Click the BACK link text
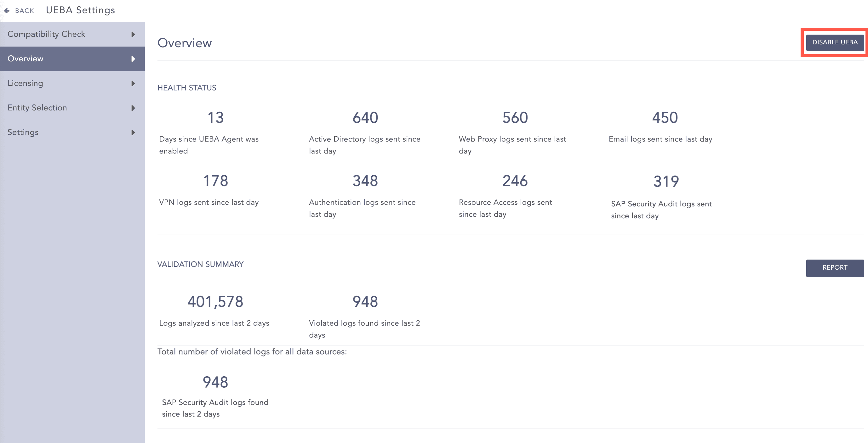 [x=25, y=11]
